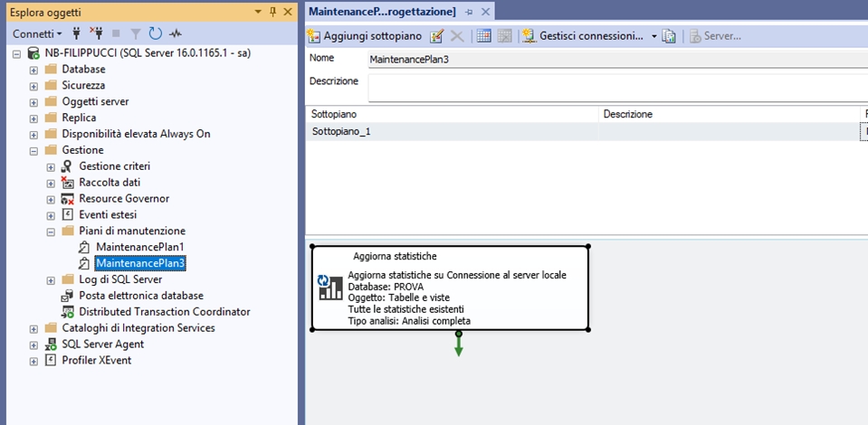Click the MaintenancePlan1 plan icon
Image resolution: width=868 pixels, height=425 pixels.
tap(84, 247)
